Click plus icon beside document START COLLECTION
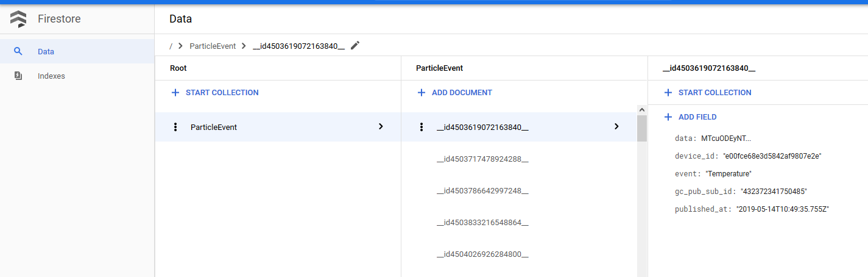 668,93
